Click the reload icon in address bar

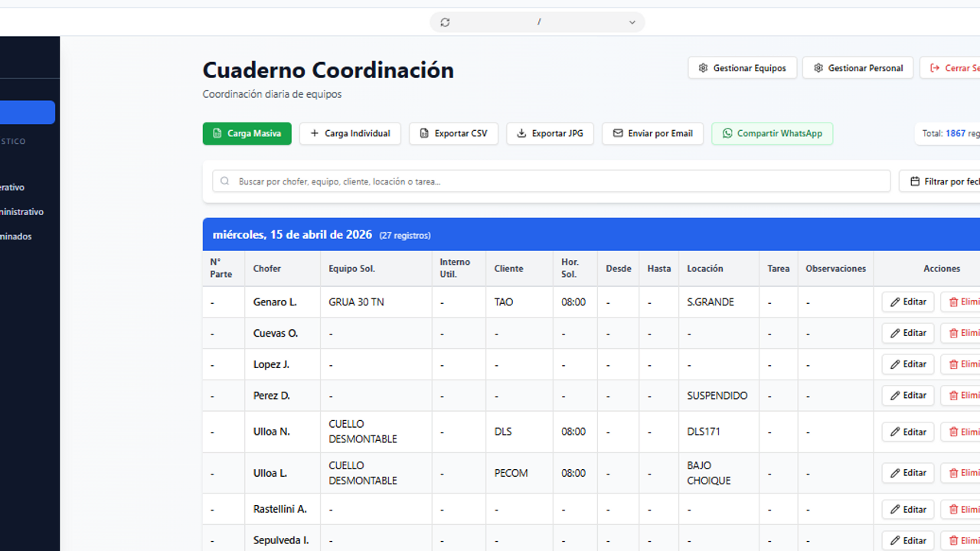(445, 22)
